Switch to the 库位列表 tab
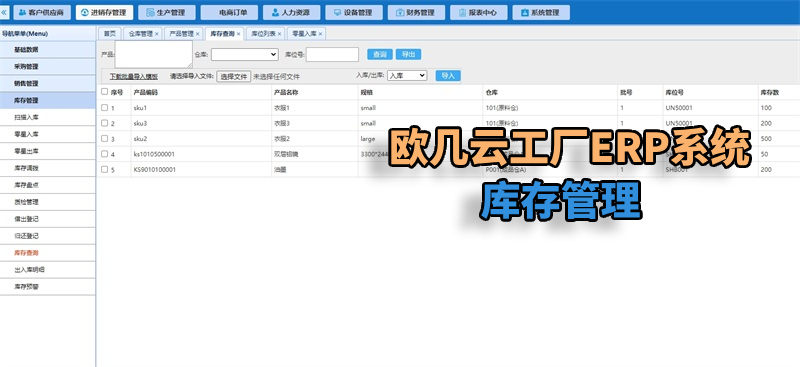Viewport: 800px width, 367px height. pyautogui.click(x=263, y=34)
